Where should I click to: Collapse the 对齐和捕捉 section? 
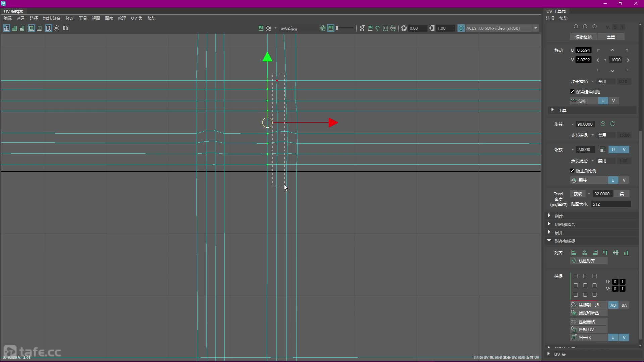pyautogui.click(x=565, y=241)
